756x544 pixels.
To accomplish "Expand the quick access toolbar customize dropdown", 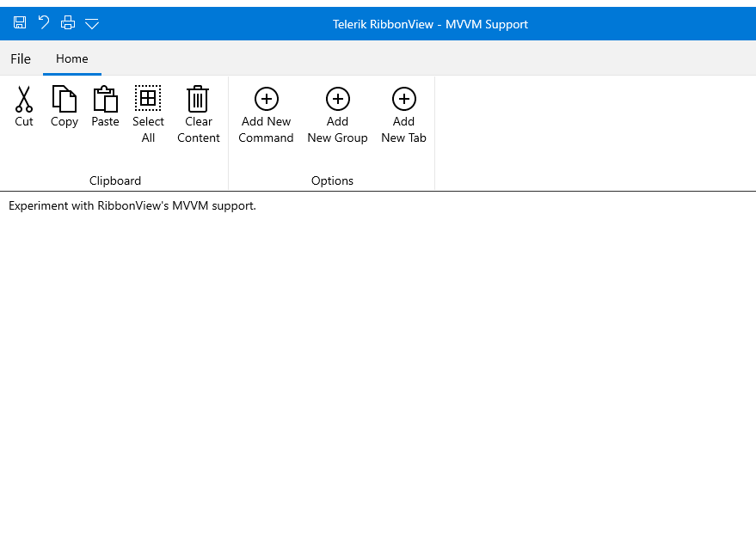I will (x=92, y=23).
